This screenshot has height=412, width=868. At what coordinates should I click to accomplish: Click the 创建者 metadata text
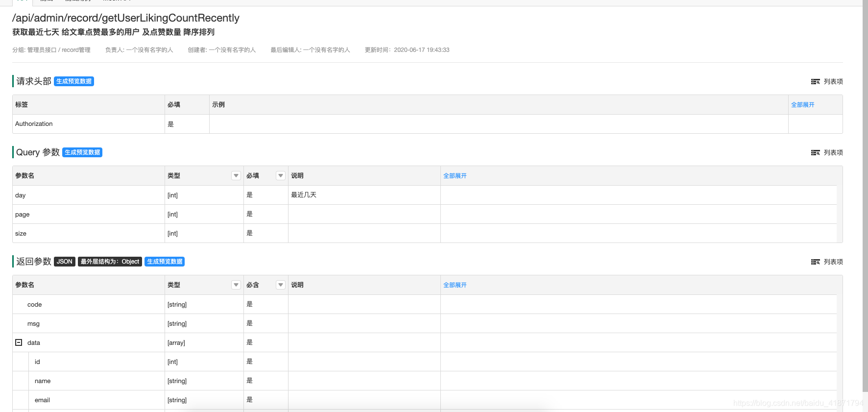222,50
